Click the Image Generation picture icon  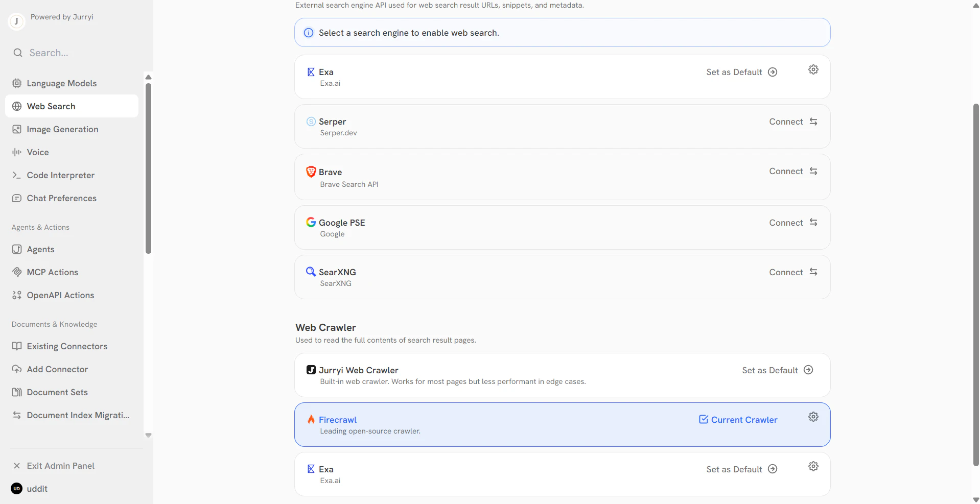pos(17,129)
